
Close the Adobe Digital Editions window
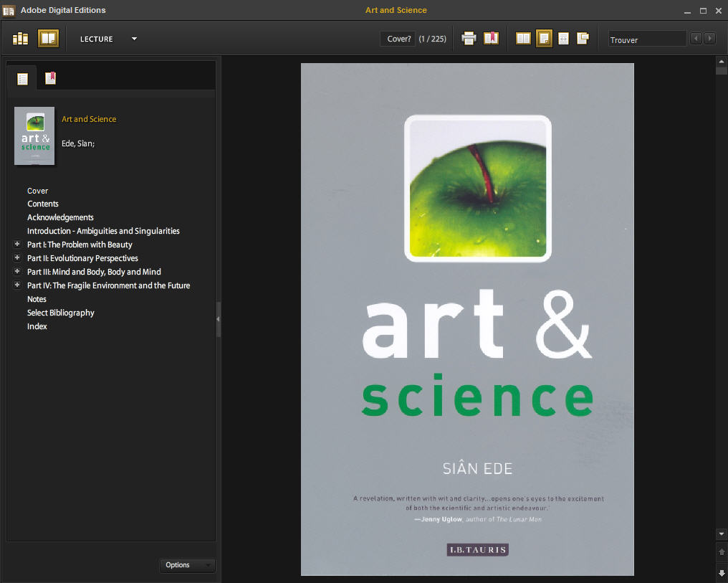click(718, 11)
